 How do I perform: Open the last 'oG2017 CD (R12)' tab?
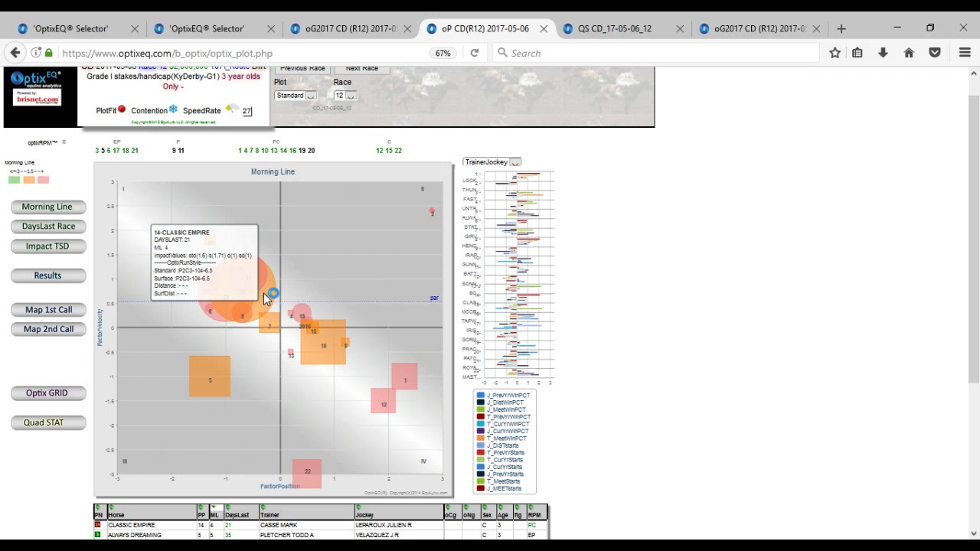[x=760, y=28]
